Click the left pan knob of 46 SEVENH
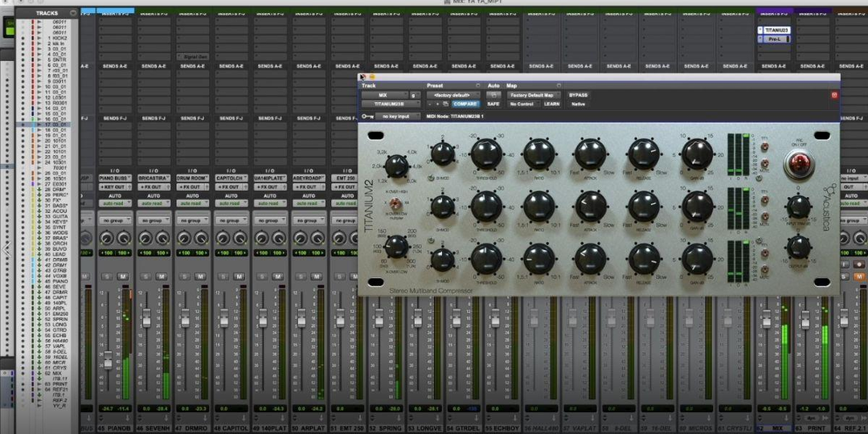Screen dimensions: 868x434 145,238
